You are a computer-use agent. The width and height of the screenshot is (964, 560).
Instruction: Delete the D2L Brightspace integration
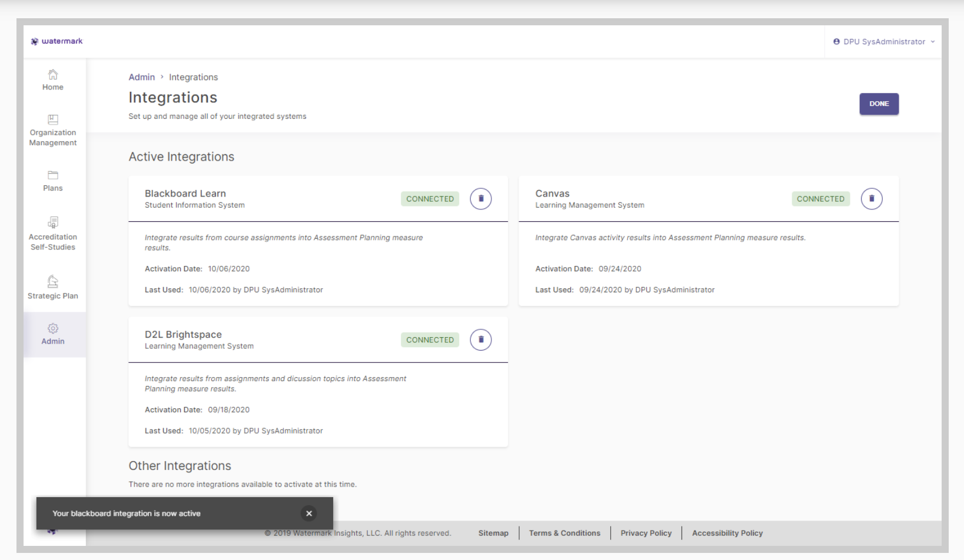point(481,340)
